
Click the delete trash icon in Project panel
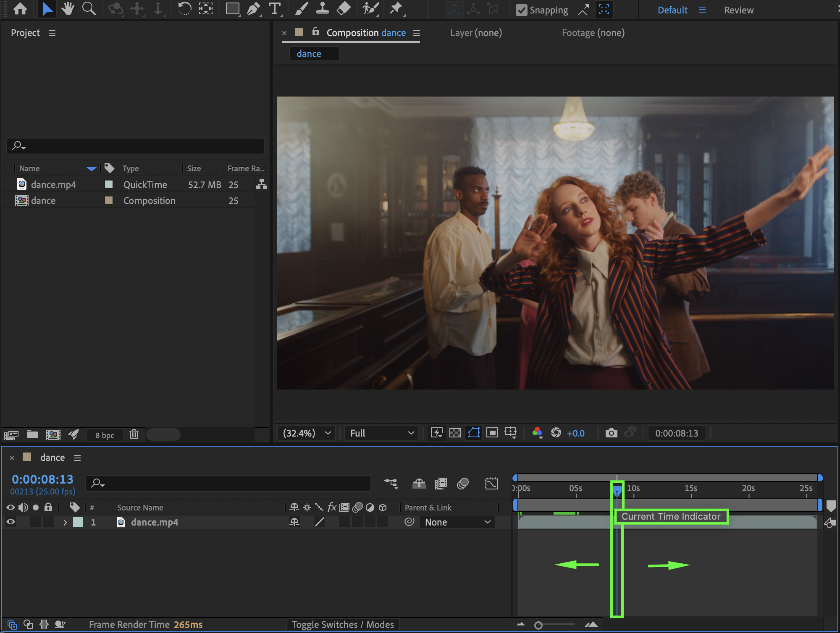(x=134, y=434)
